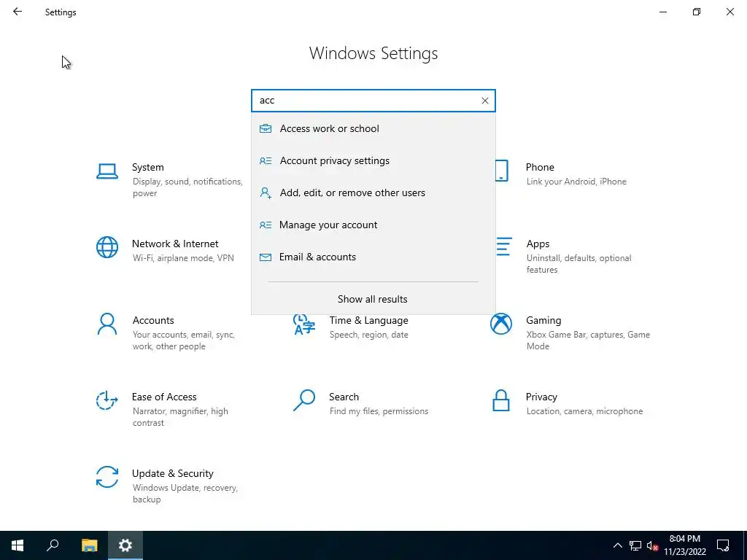The height and width of the screenshot is (560, 747).
Task: Click 'Link your Android, iPhone' description
Action: [576, 182]
